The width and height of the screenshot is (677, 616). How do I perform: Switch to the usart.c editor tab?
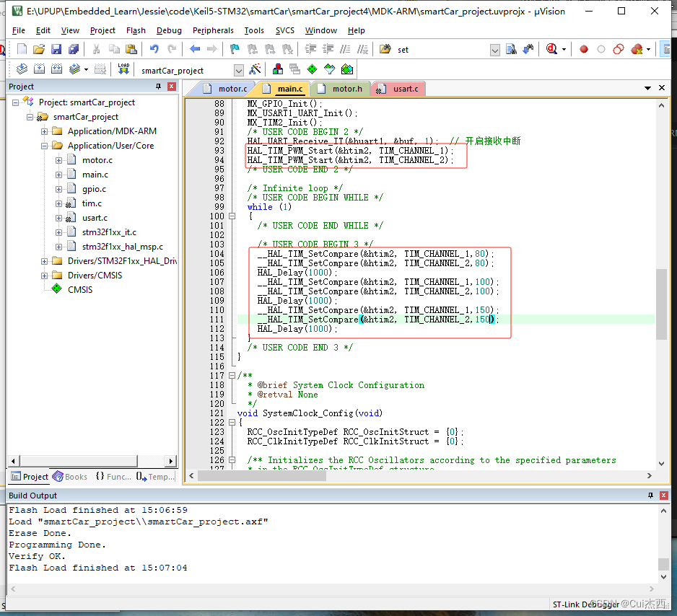399,89
